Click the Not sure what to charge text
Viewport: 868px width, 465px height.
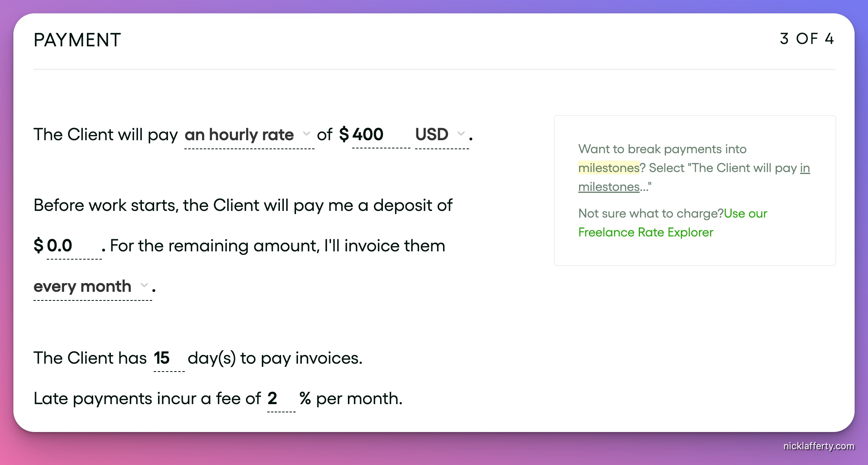651,214
